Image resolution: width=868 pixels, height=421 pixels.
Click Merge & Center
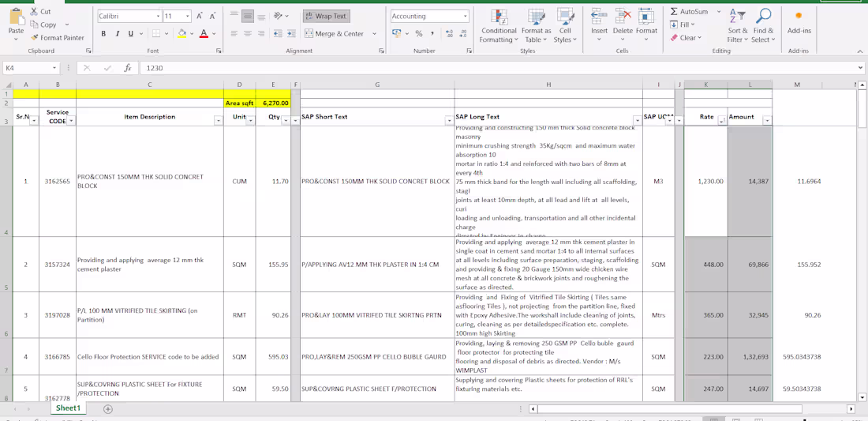pyautogui.click(x=335, y=34)
